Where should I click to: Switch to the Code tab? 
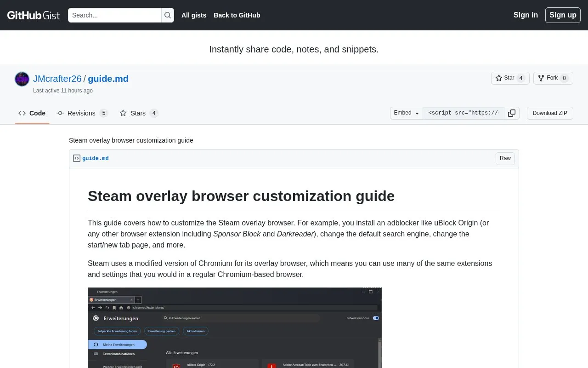point(32,113)
